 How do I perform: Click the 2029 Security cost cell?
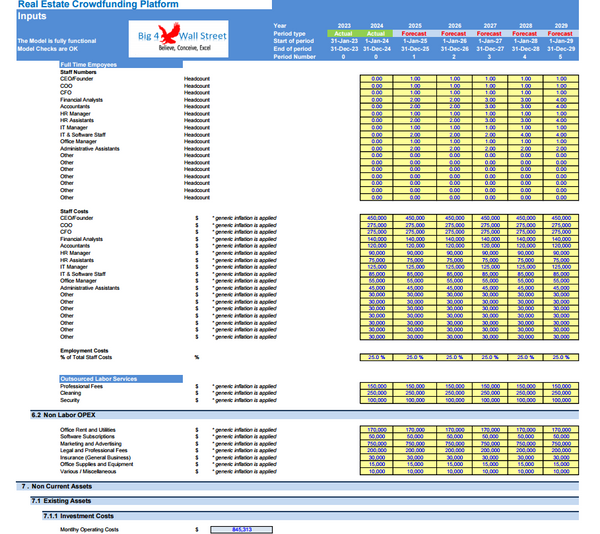coord(560,400)
